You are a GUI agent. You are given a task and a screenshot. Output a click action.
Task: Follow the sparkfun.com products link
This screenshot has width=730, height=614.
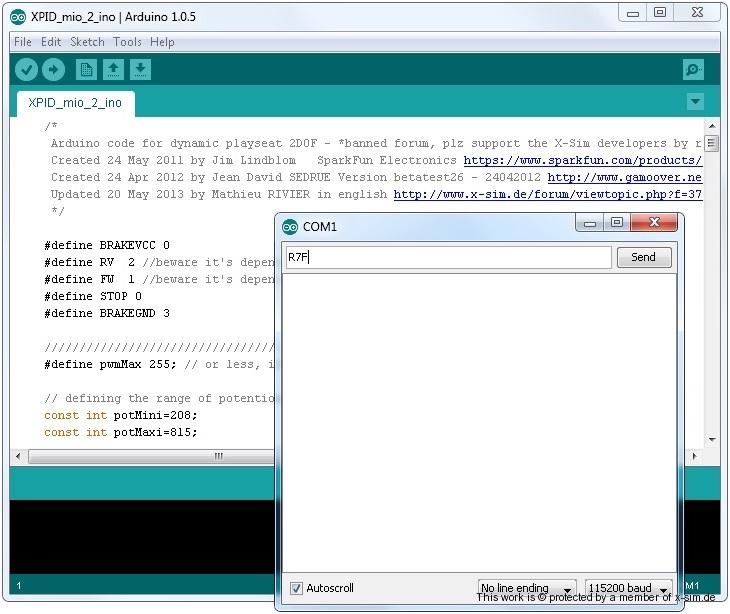click(582, 160)
